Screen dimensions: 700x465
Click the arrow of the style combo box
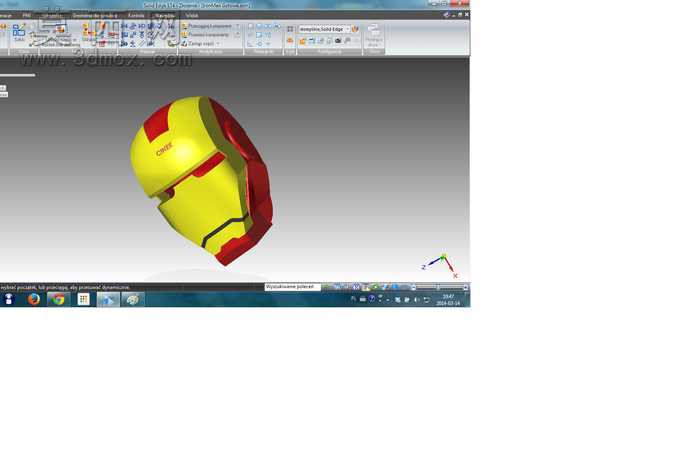[x=348, y=29]
